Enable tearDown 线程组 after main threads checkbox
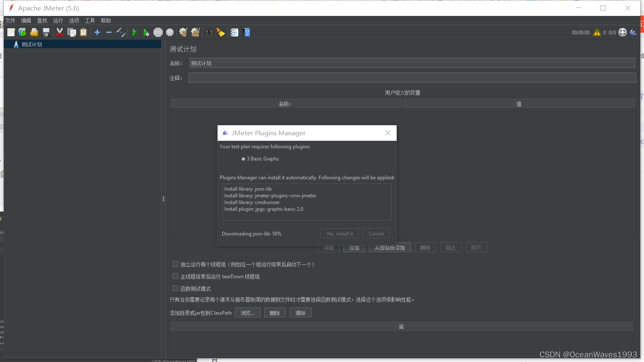Viewport: 644px width, 362px height. click(175, 277)
